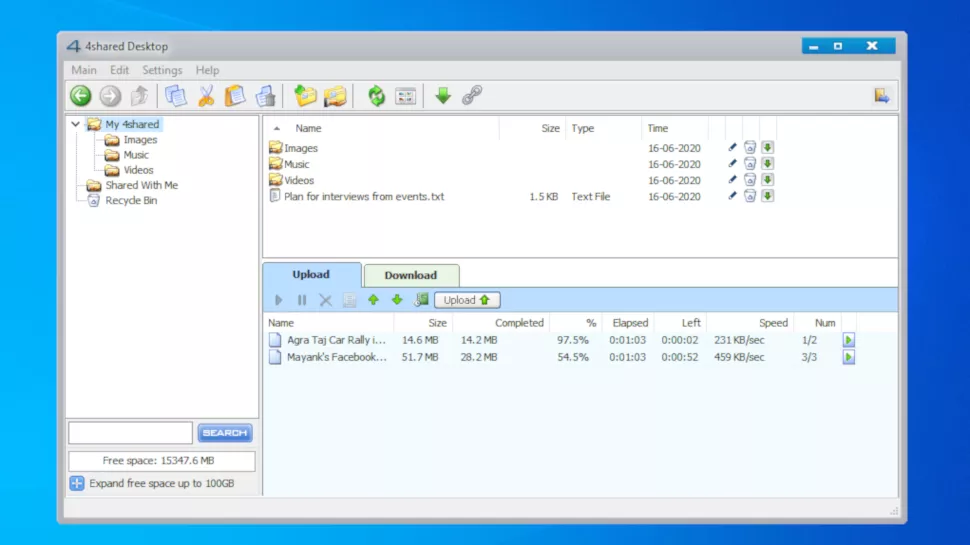The height and width of the screenshot is (545, 970).
Task: Click the green Back navigation arrow
Action: pos(80,96)
